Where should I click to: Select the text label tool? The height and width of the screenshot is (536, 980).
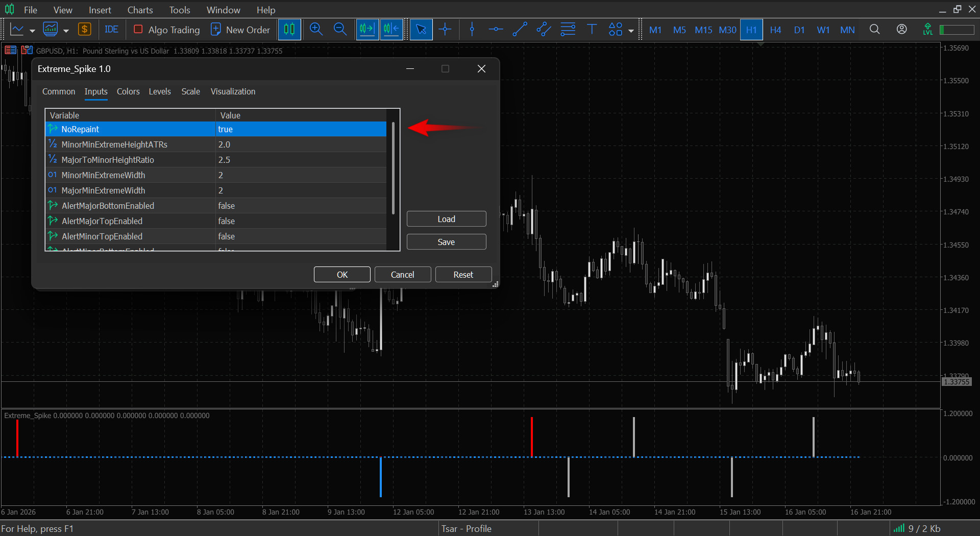(592, 30)
